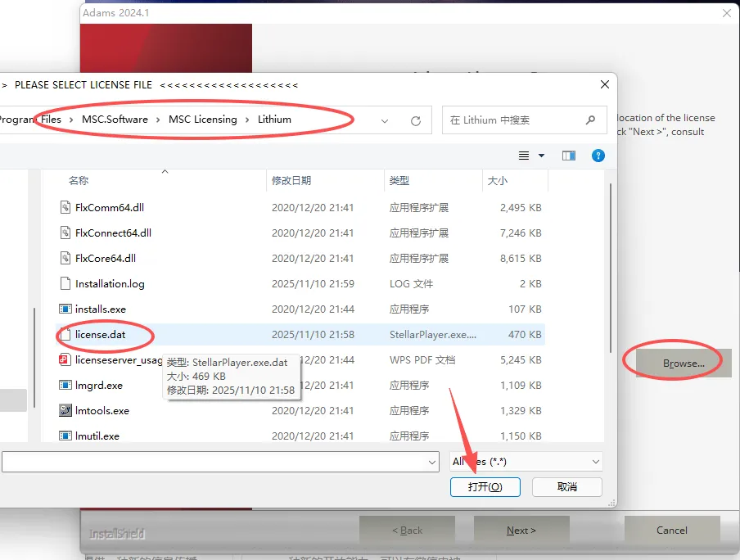Expand the chevron after MSC.Software breadcrumb
The height and width of the screenshot is (560, 740).
158,120
